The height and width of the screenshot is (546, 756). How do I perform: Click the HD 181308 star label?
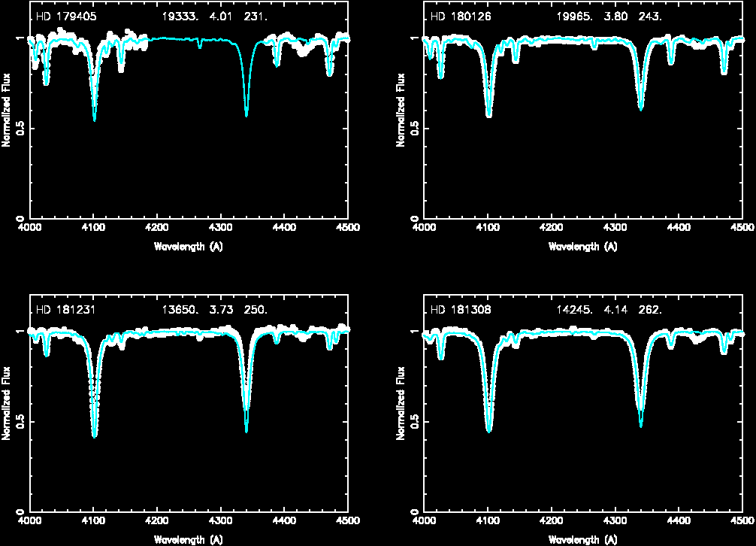[x=461, y=309]
